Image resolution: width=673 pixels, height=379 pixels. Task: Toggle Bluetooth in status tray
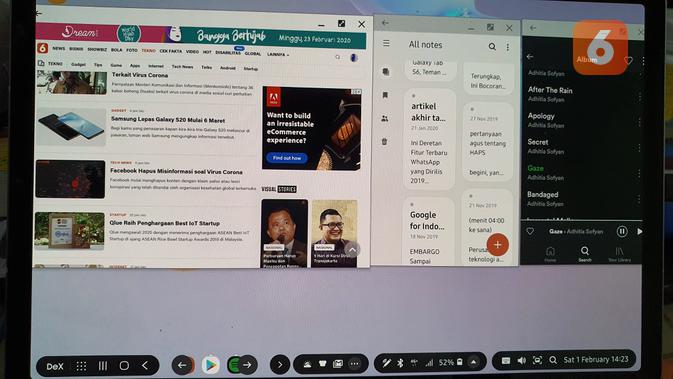point(400,363)
